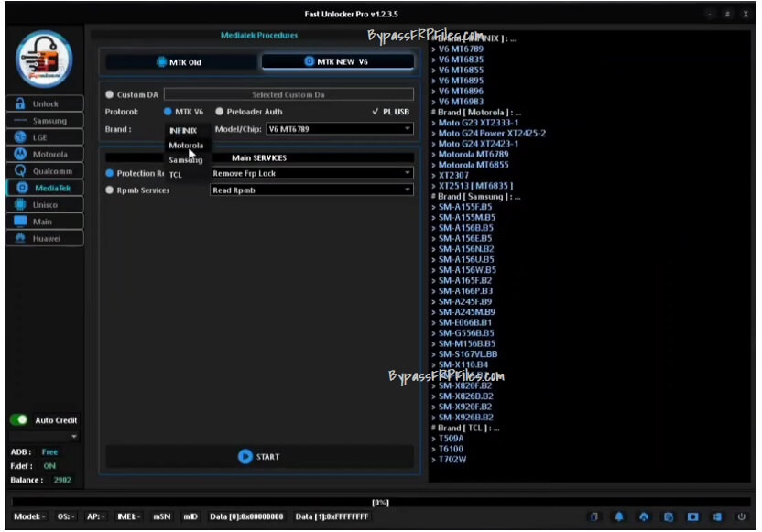Open the Model/Chip dropdown showing V6 MT6789
762x532 pixels.
click(340, 129)
